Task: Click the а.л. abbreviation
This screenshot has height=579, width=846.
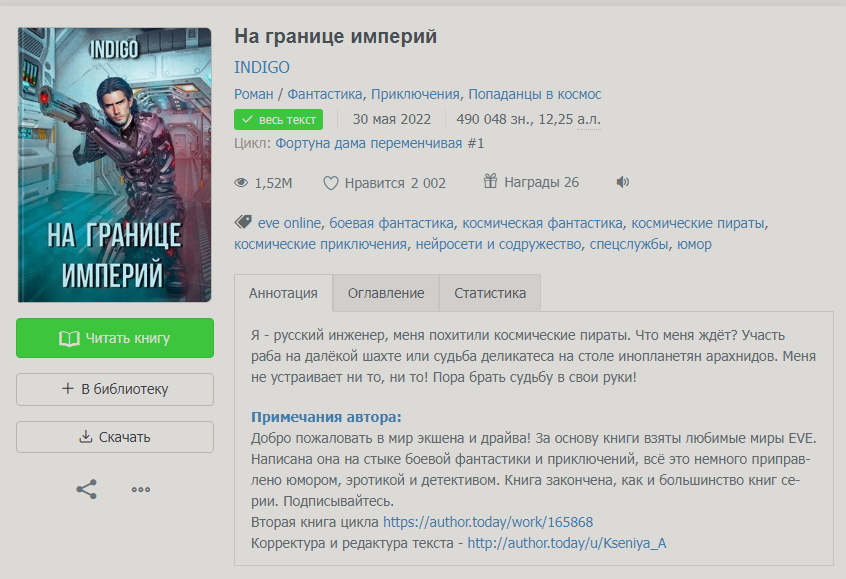Action: [589, 119]
